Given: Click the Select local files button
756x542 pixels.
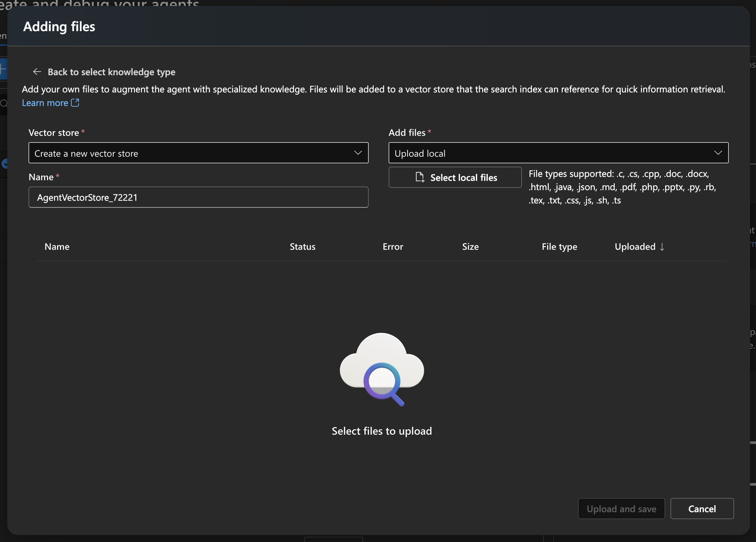Looking at the screenshot, I should (455, 177).
